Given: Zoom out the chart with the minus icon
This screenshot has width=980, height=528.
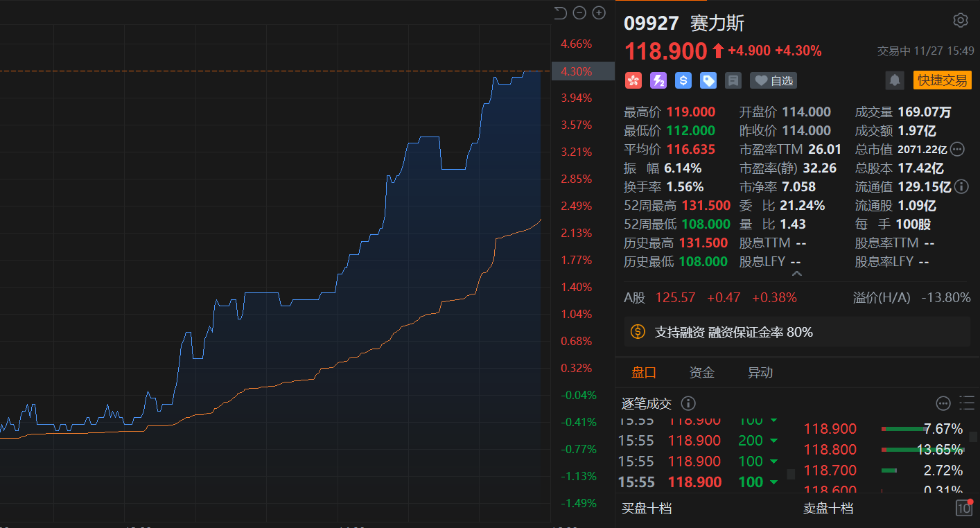Looking at the screenshot, I should [x=580, y=13].
